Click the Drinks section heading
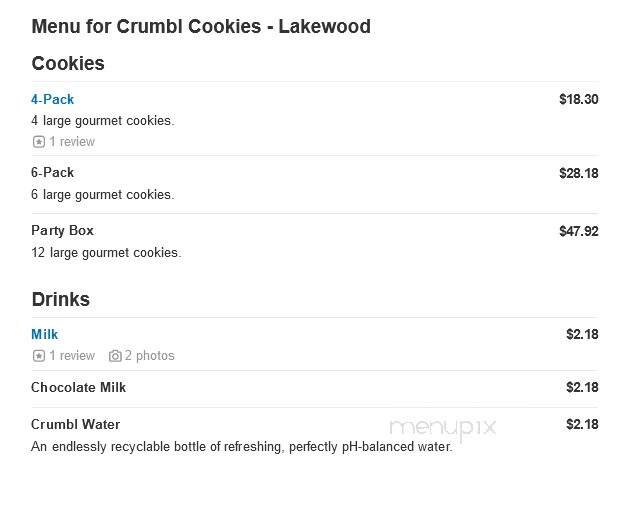The image size is (622, 510). 60,299
